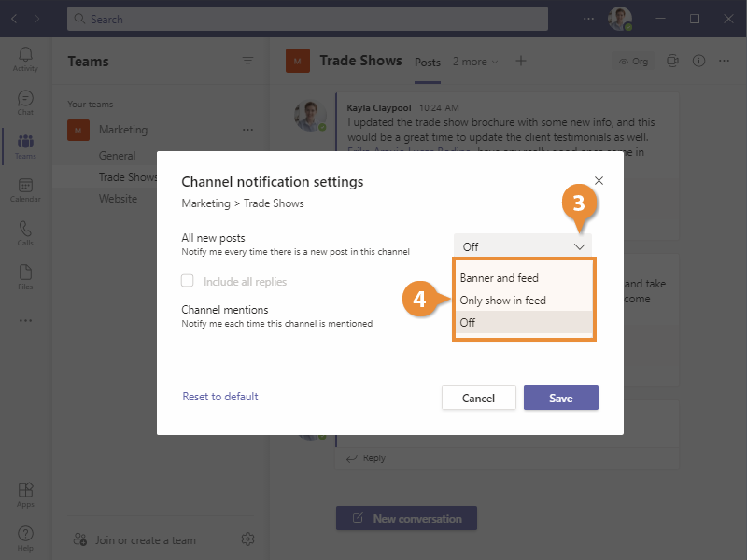Click the Help icon
Image resolution: width=747 pixels, height=560 pixels.
(25, 539)
